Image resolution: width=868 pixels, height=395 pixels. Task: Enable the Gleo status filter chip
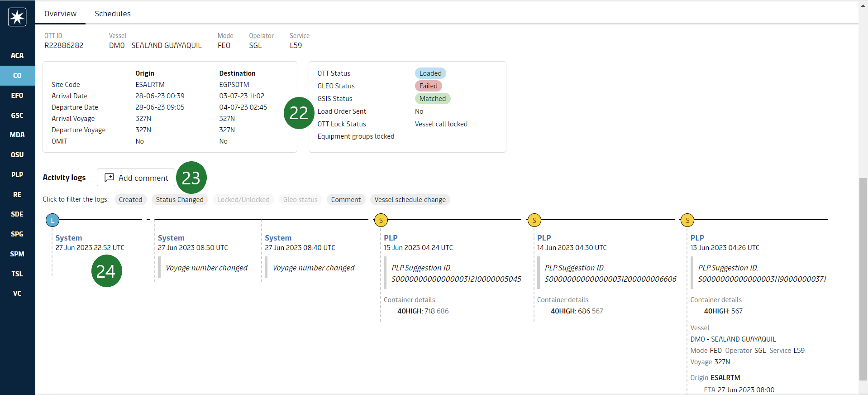tap(300, 200)
